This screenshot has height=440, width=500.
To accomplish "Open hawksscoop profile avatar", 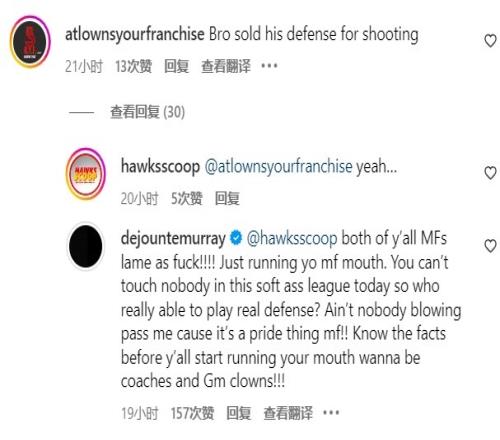I will click(86, 173).
